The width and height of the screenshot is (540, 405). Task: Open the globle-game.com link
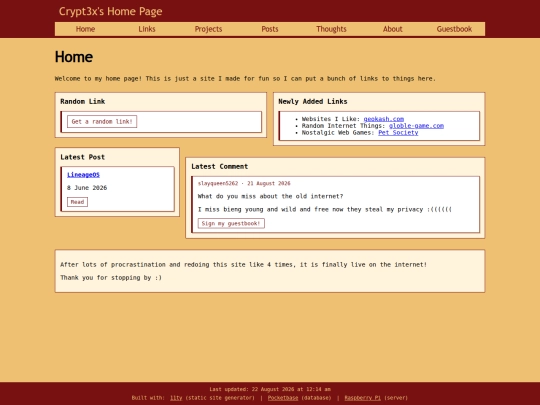tap(416, 126)
